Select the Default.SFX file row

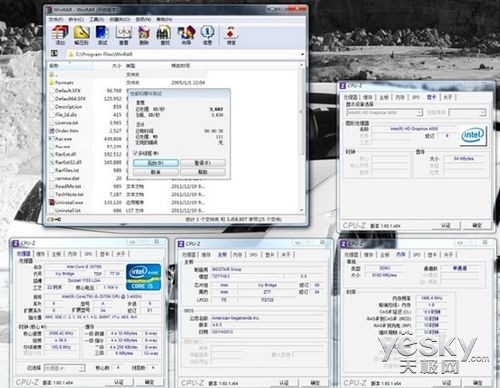128,90
